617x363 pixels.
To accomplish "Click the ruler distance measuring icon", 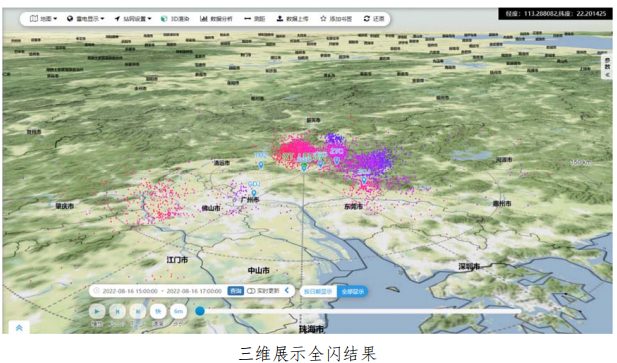I will pos(247,18).
